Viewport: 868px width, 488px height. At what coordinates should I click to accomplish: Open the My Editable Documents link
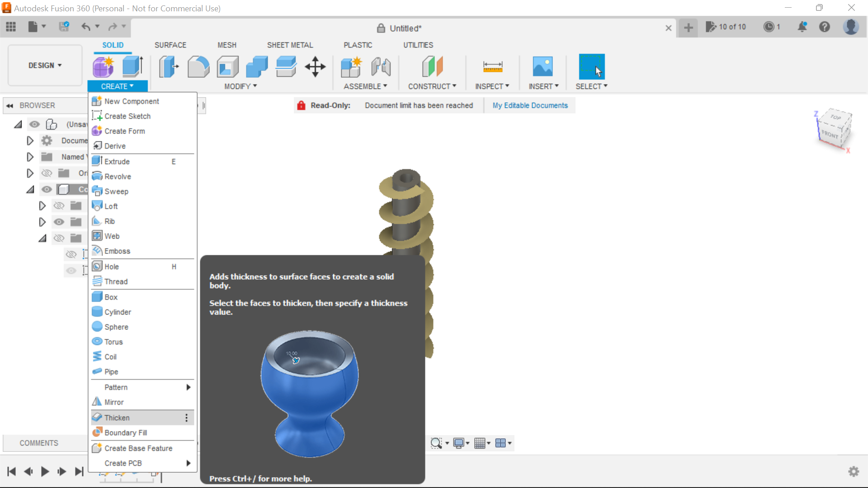(x=530, y=105)
